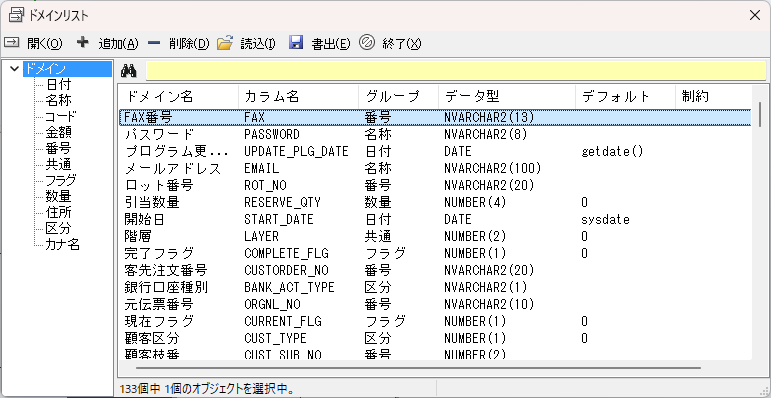Select the ロット番号 row

pos(435,185)
